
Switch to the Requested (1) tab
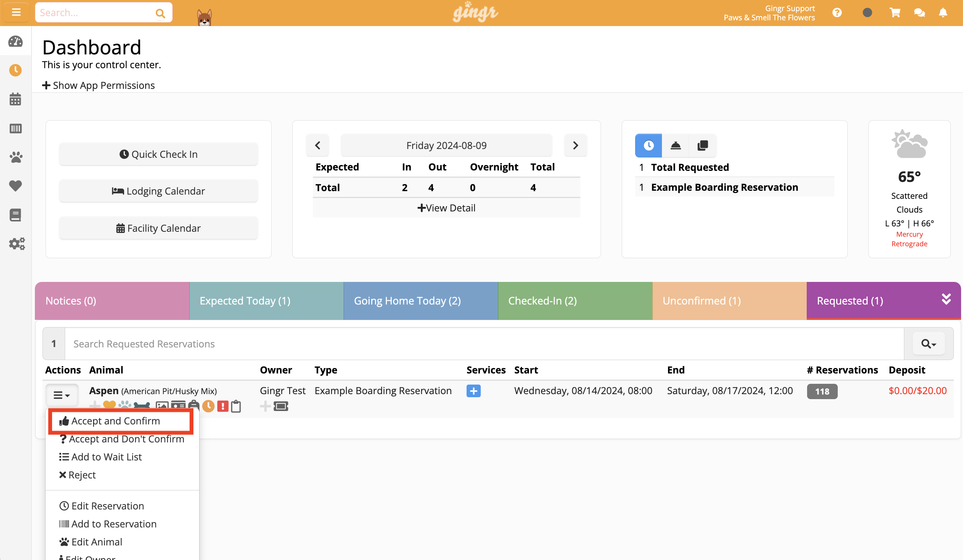[883, 301]
